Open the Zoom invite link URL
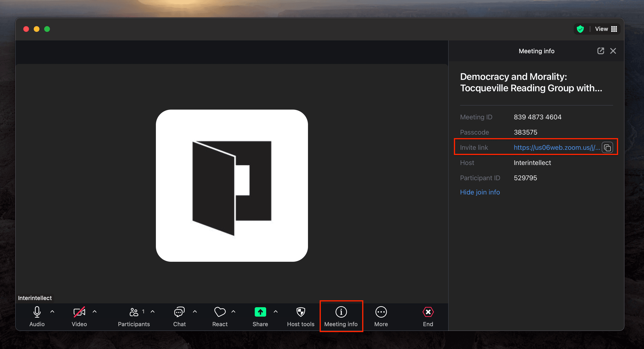The image size is (644, 349). [x=557, y=148]
